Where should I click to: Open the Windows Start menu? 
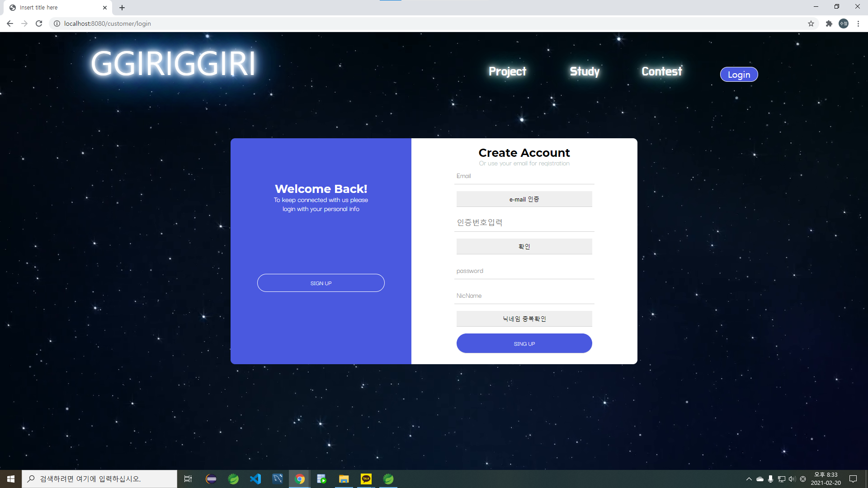[x=11, y=479]
